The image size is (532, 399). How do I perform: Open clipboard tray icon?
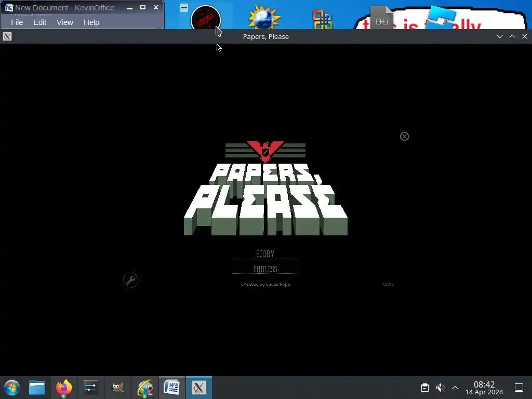click(x=425, y=388)
